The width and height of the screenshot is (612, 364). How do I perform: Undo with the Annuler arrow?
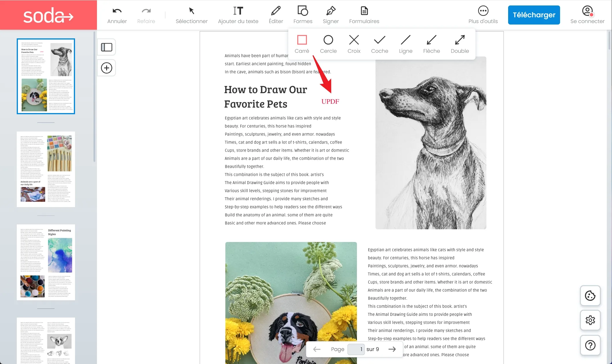coord(117,14)
